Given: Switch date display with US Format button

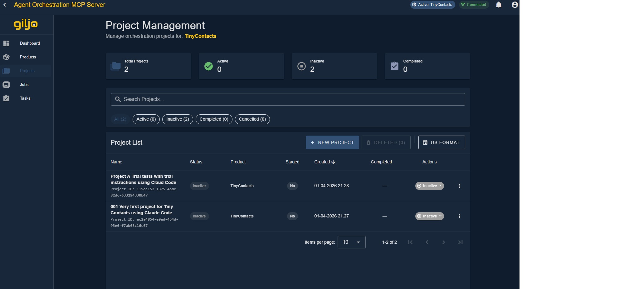Looking at the screenshot, I should coord(442,142).
